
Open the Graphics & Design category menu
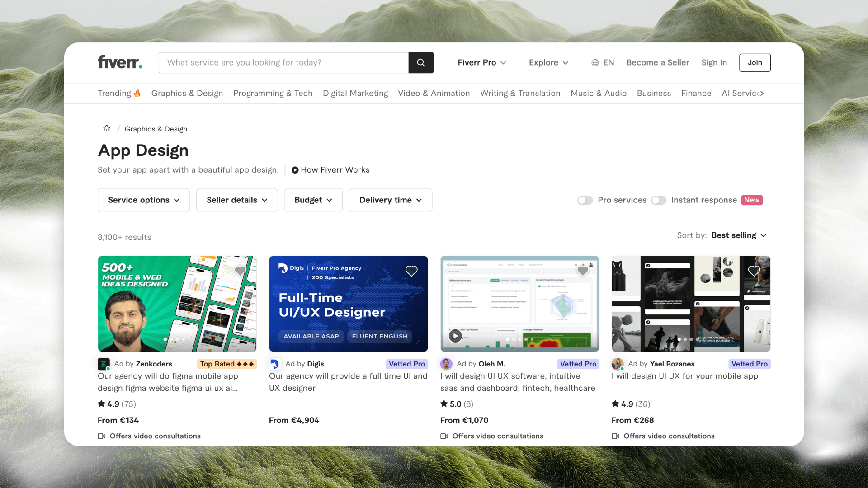click(x=187, y=93)
